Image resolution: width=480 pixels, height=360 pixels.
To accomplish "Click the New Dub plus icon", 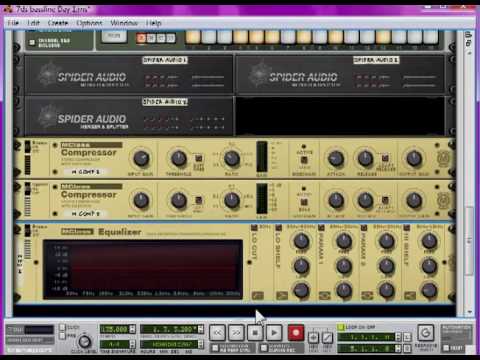I will (313, 338).
